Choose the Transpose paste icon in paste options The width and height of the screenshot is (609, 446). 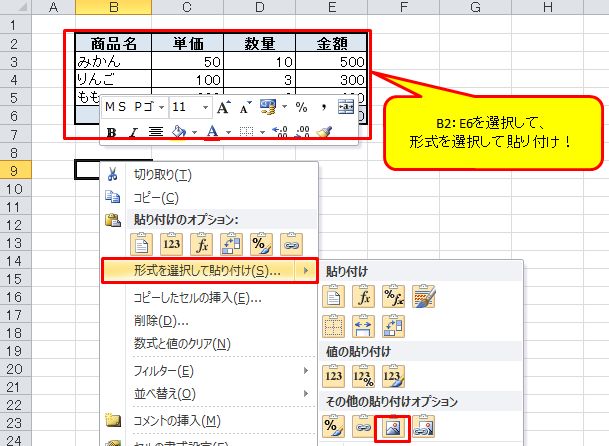point(231,244)
